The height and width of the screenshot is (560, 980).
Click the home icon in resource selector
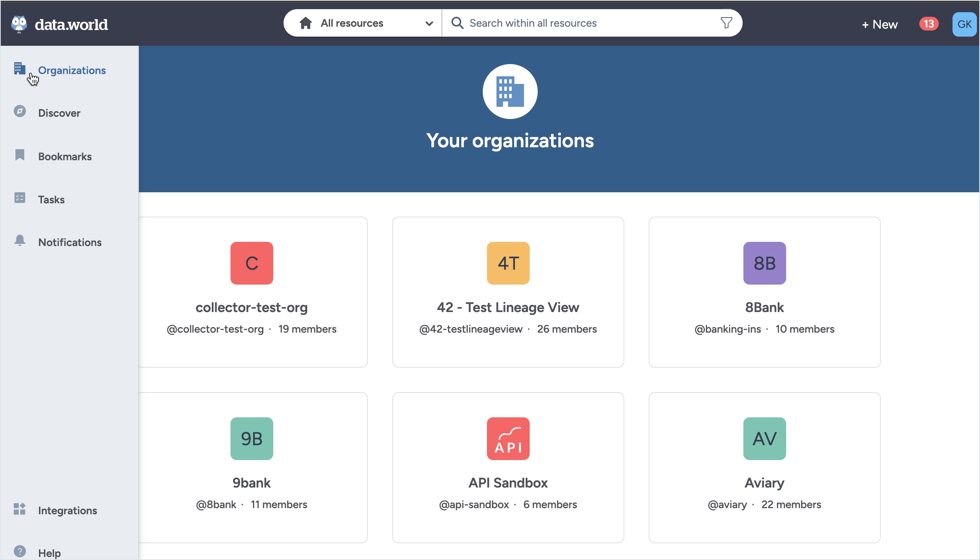(x=306, y=23)
